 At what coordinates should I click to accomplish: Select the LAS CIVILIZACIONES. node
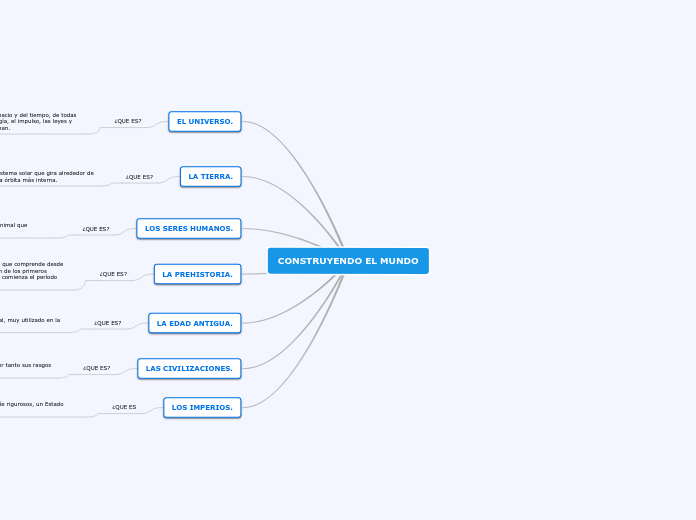(189, 368)
